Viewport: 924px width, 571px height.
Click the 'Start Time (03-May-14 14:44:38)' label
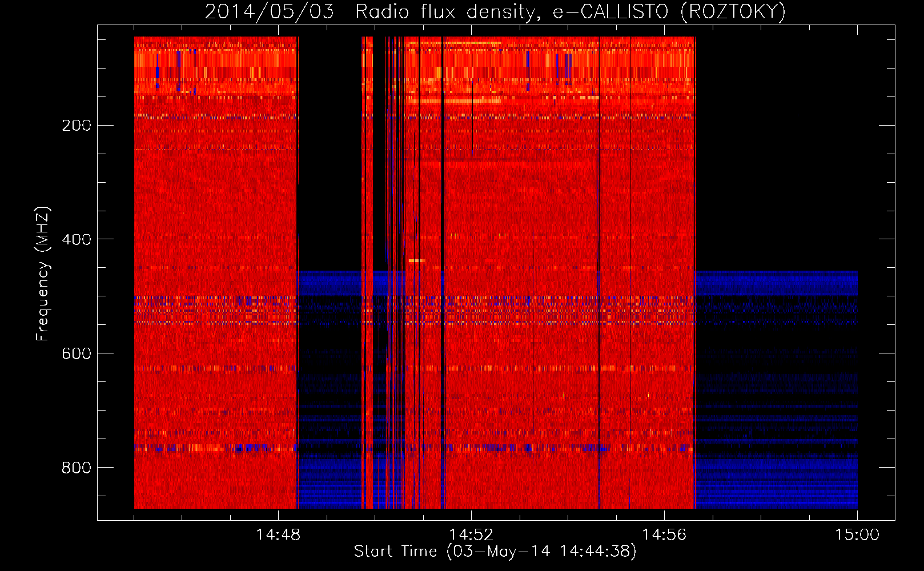tap(495, 552)
